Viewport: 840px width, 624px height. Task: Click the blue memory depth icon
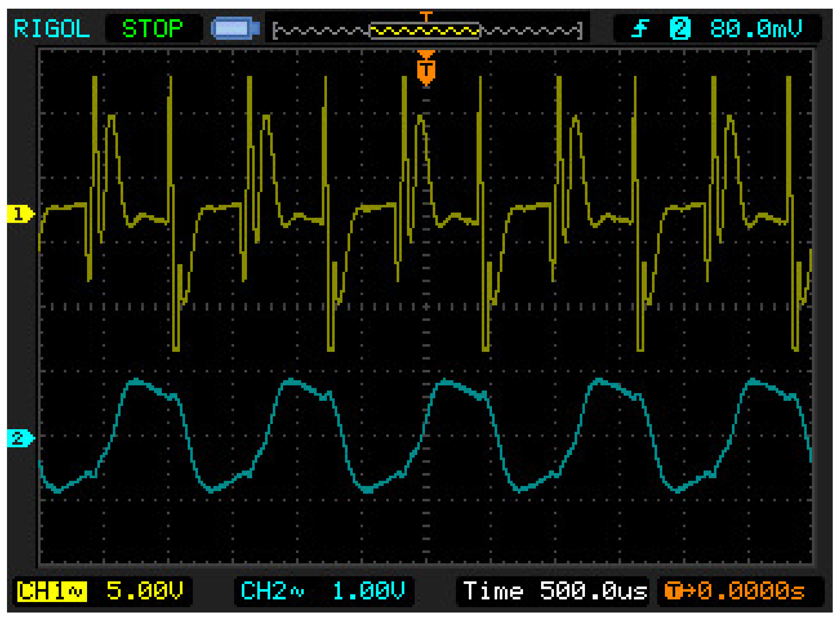click(235, 29)
